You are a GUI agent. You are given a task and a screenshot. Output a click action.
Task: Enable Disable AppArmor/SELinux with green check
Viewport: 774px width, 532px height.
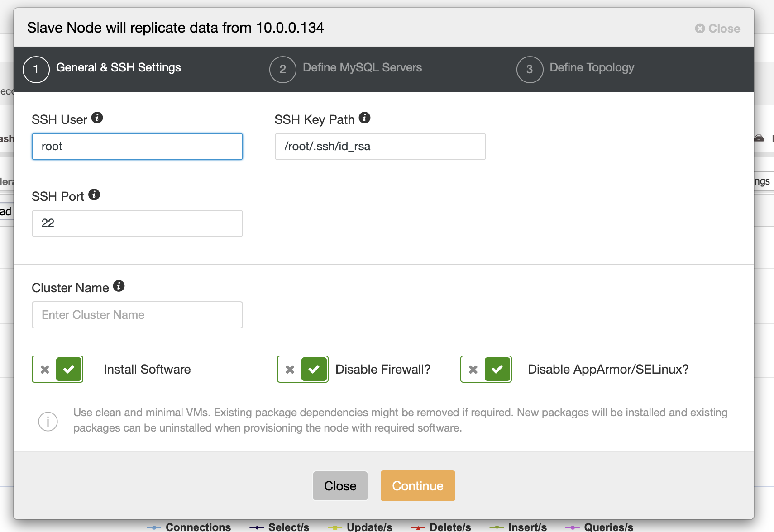(497, 369)
